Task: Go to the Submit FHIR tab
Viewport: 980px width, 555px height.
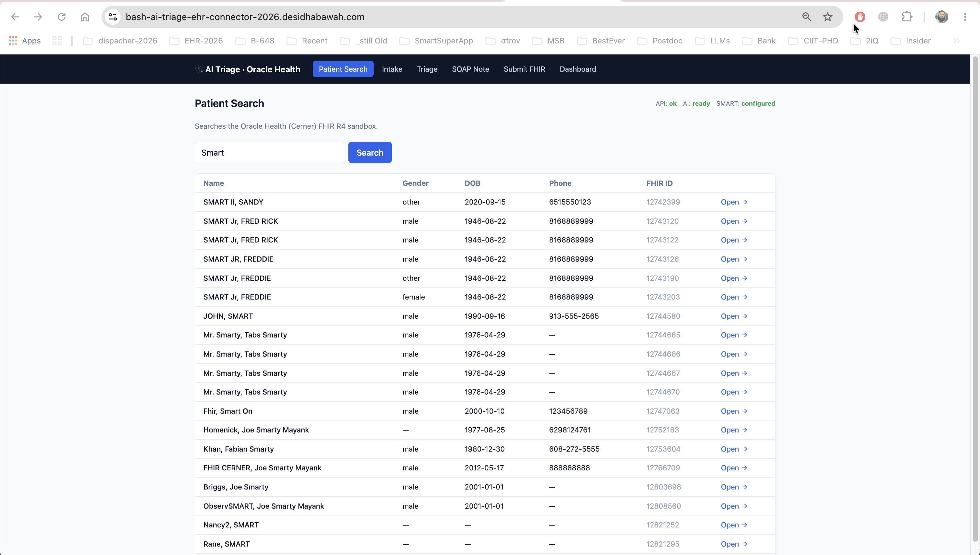Action: pyautogui.click(x=524, y=69)
